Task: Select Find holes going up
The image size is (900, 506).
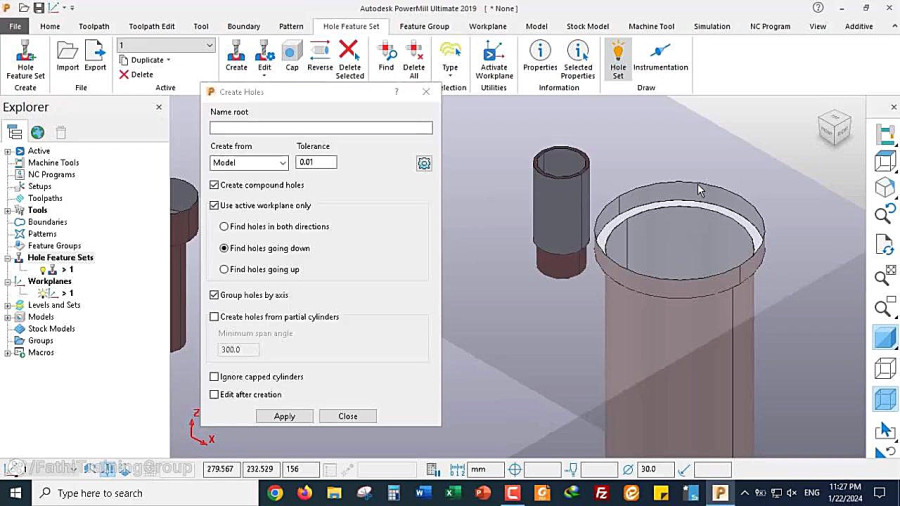Action: (224, 269)
